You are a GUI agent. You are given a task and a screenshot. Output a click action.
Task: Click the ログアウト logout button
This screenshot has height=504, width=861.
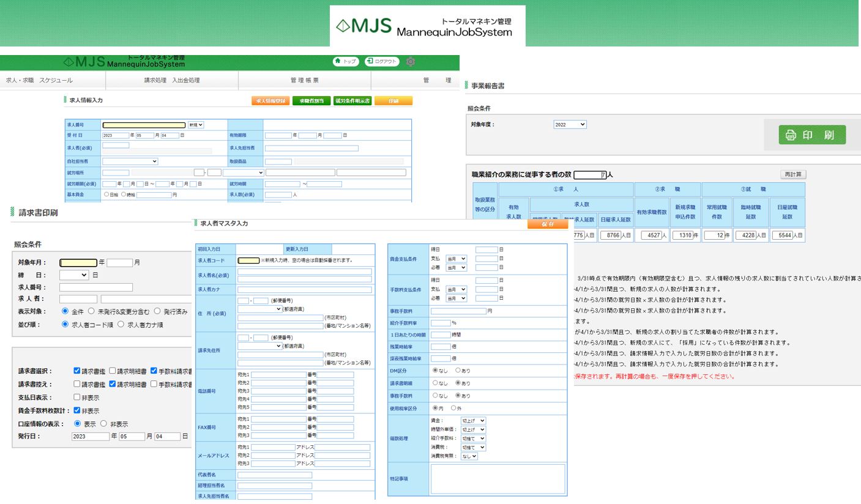(x=382, y=62)
